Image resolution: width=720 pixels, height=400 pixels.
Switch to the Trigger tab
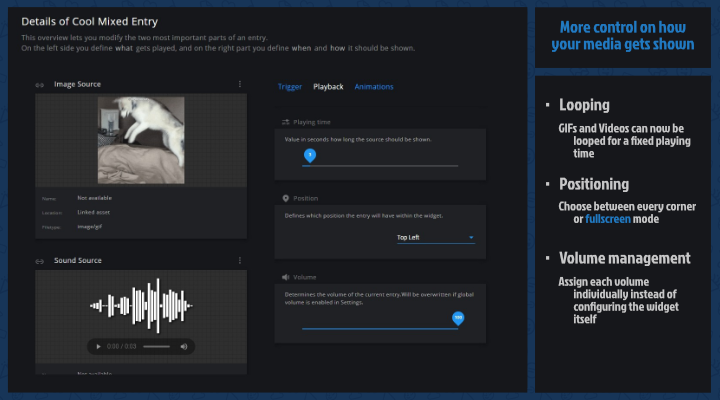(x=290, y=87)
